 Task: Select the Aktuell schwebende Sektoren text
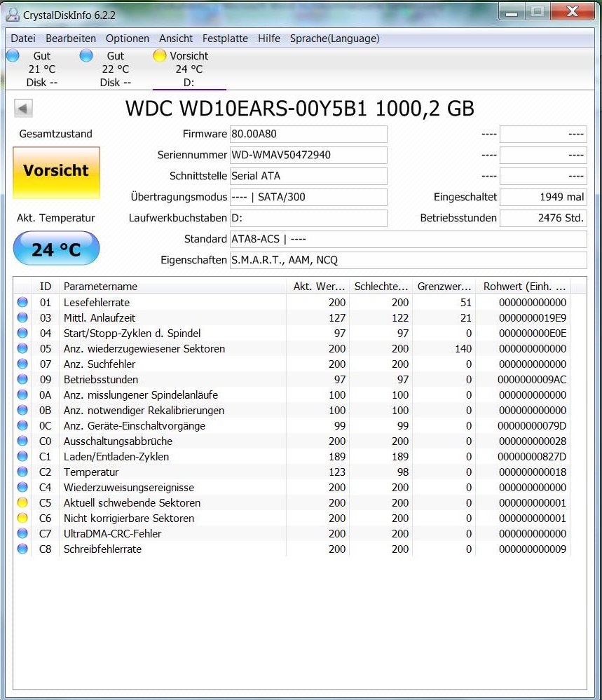click(x=132, y=503)
